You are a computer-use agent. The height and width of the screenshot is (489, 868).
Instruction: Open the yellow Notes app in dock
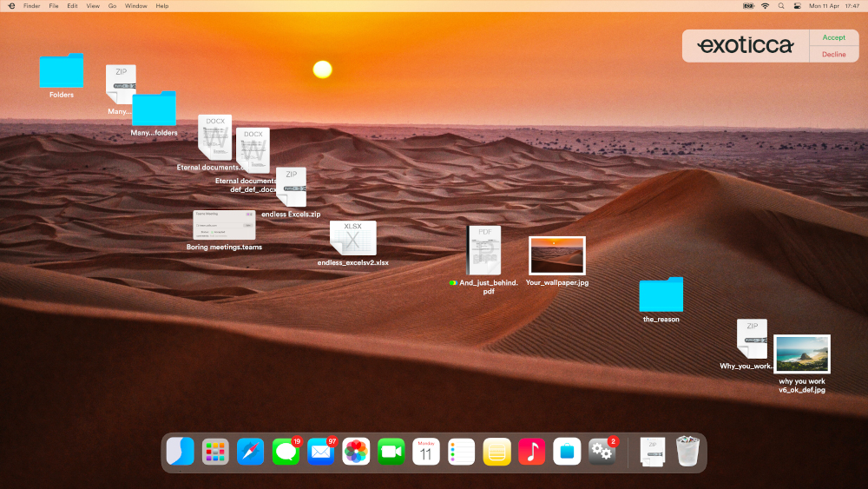(x=496, y=452)
